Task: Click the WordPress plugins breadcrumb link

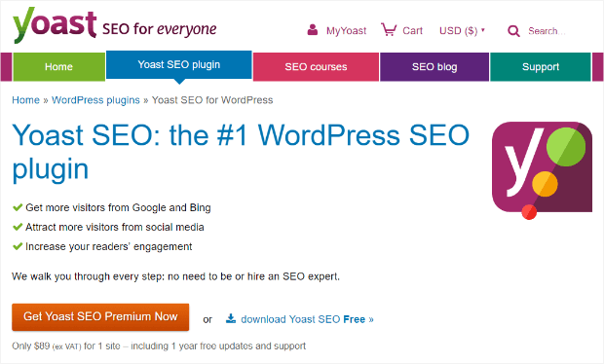Action: (x=95, y=100)
